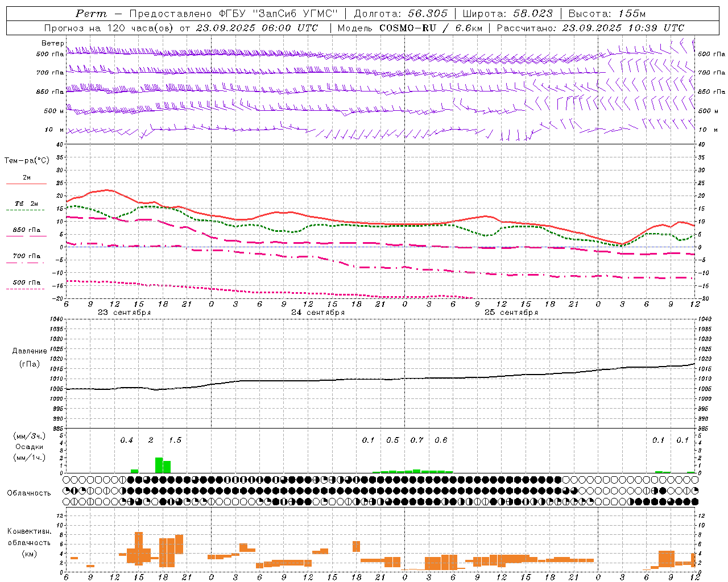Image resolution: width=728 pixels, height=582 pixels.
Task: Click the "Долгота: 56.305" header field
Action: (401, 14)
